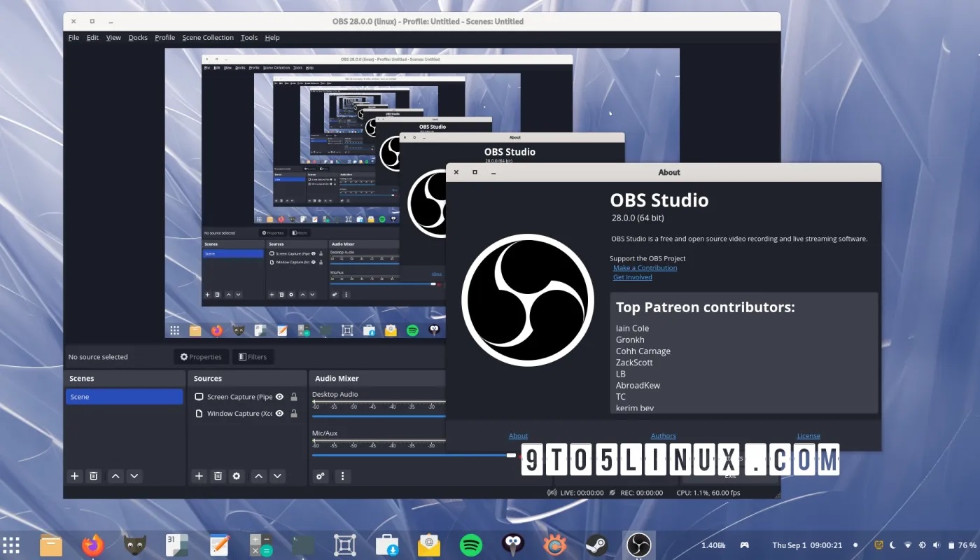
Task: Open the Calendar app in the dock
Action: (x=176, y=545)
